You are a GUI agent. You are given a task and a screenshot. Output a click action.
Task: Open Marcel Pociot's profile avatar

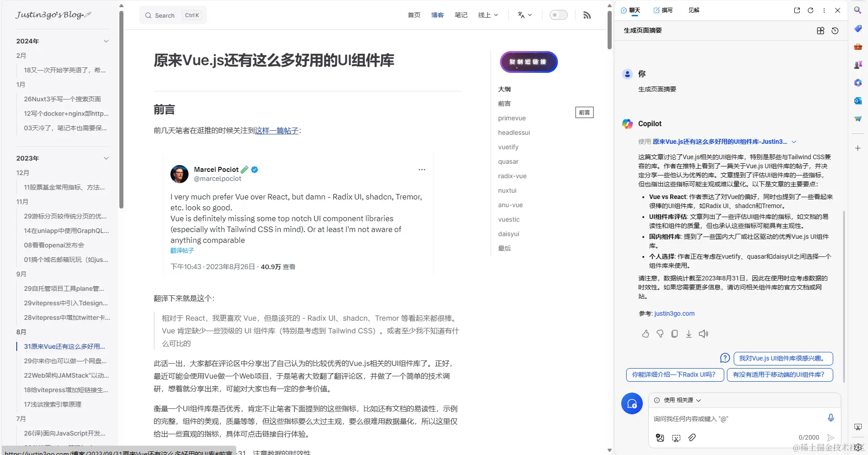[x=179, y=174]
